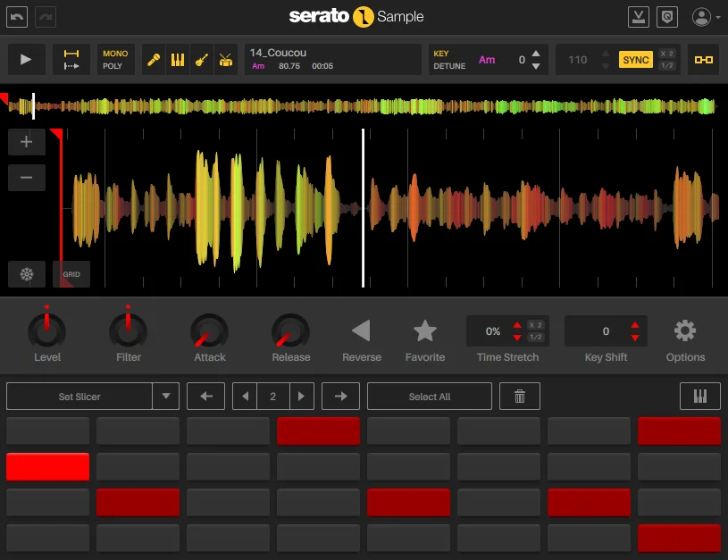Select the bass guitar stem icon
Screen dimensions: 728x560
coord(202,60)
